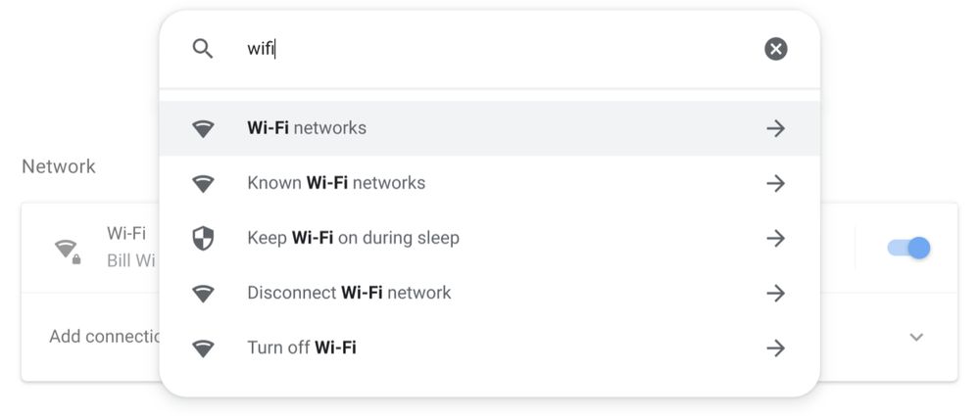Select the Wi-Fi networks search result

(x=307, y=128)
